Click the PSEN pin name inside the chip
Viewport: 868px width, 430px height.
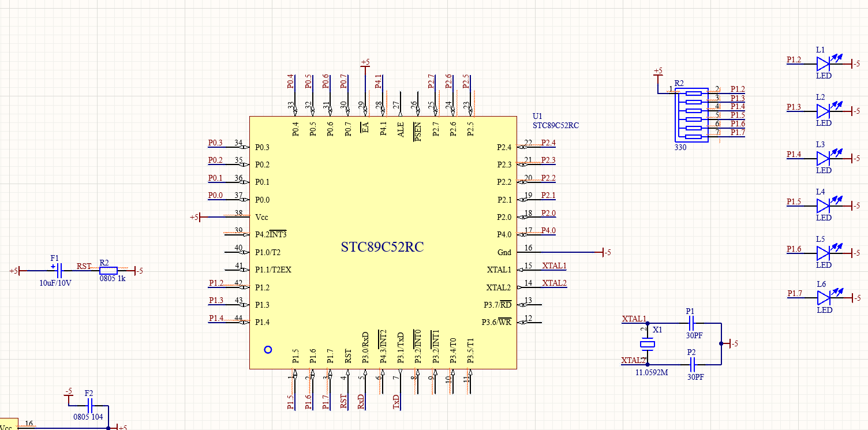tap(418, 130)
